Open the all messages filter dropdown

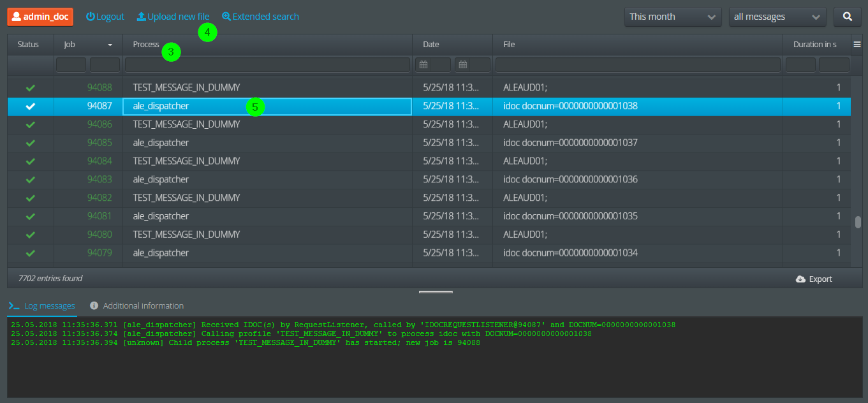click(777, 17)
